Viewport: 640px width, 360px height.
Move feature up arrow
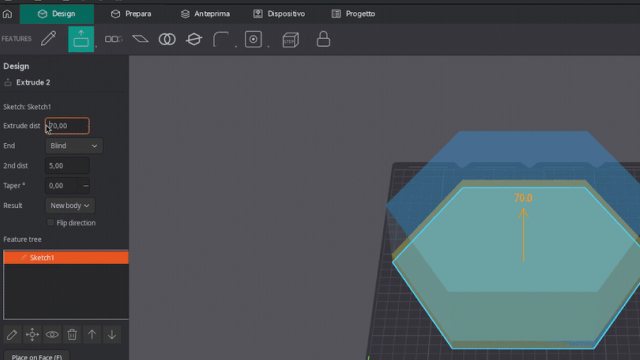(x=92, y=335)
